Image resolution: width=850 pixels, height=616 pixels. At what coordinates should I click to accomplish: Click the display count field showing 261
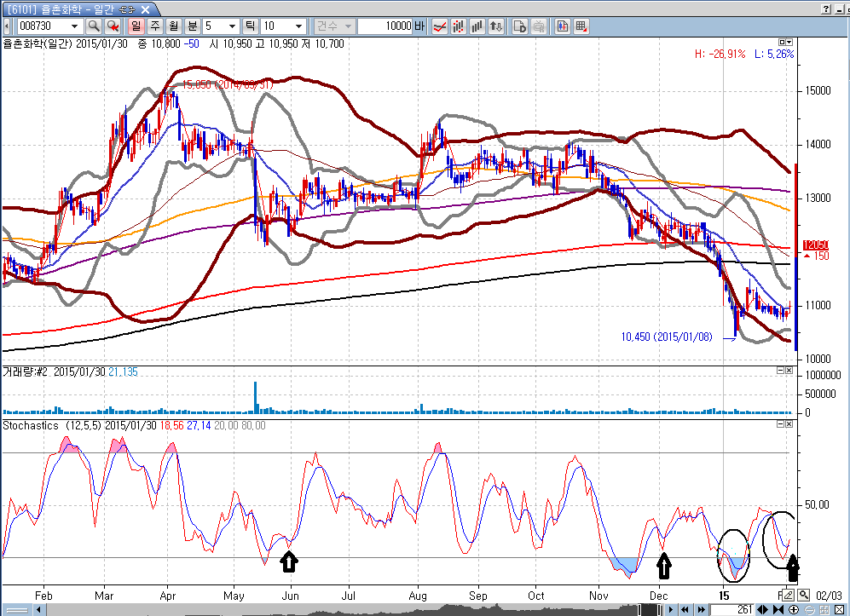pyautogui.click(x=731, y=610)
